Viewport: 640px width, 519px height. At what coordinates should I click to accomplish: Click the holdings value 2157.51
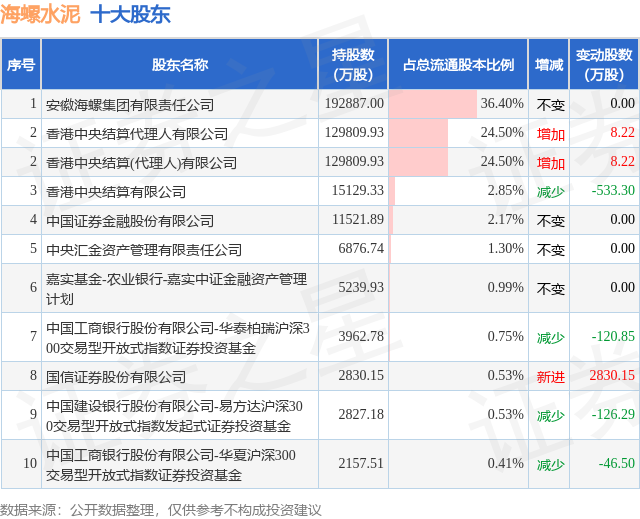[x=361, y=463]
